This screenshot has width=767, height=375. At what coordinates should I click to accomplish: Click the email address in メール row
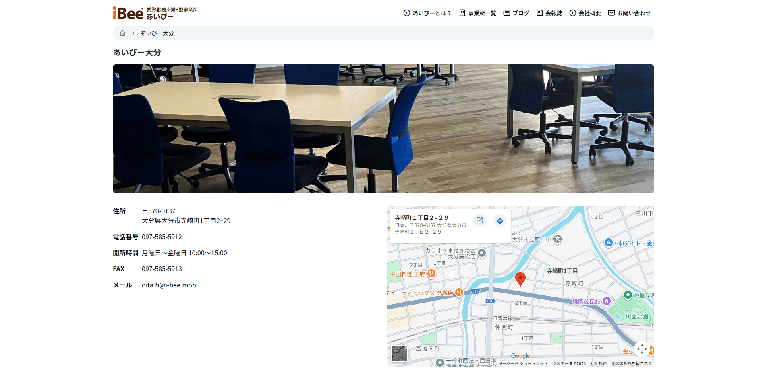tap(169, 285)
